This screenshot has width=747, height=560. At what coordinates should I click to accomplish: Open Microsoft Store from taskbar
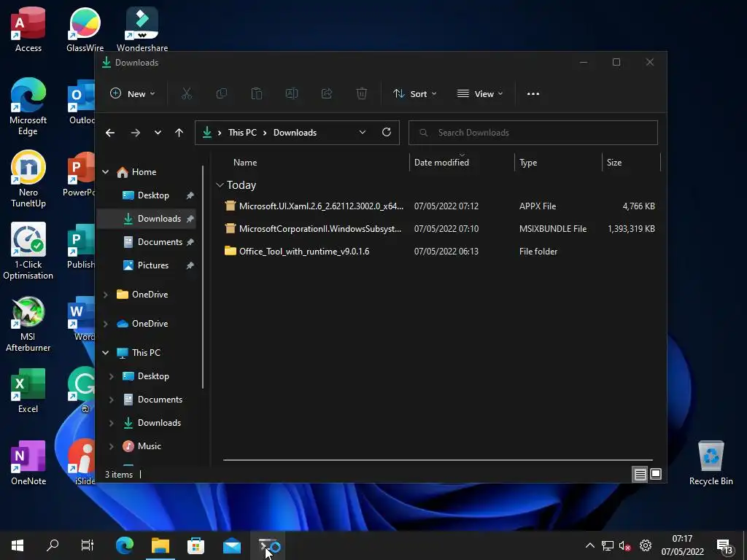[x=196, y=545]
